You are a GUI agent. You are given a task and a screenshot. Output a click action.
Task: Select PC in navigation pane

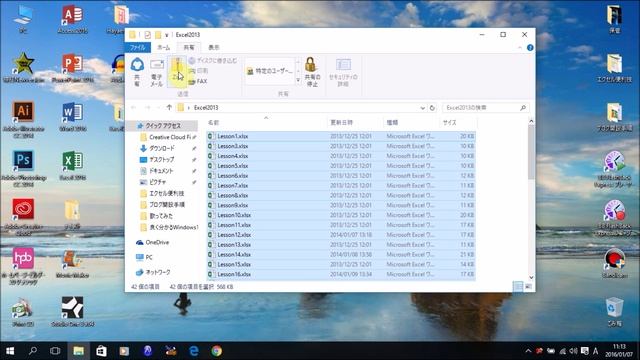(149, 257)
